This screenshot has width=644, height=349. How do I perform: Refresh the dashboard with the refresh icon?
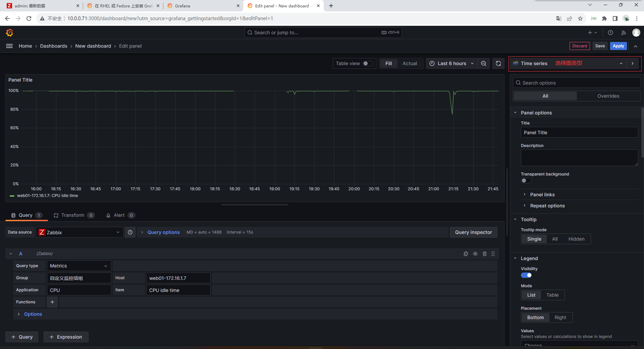(498, 63)
